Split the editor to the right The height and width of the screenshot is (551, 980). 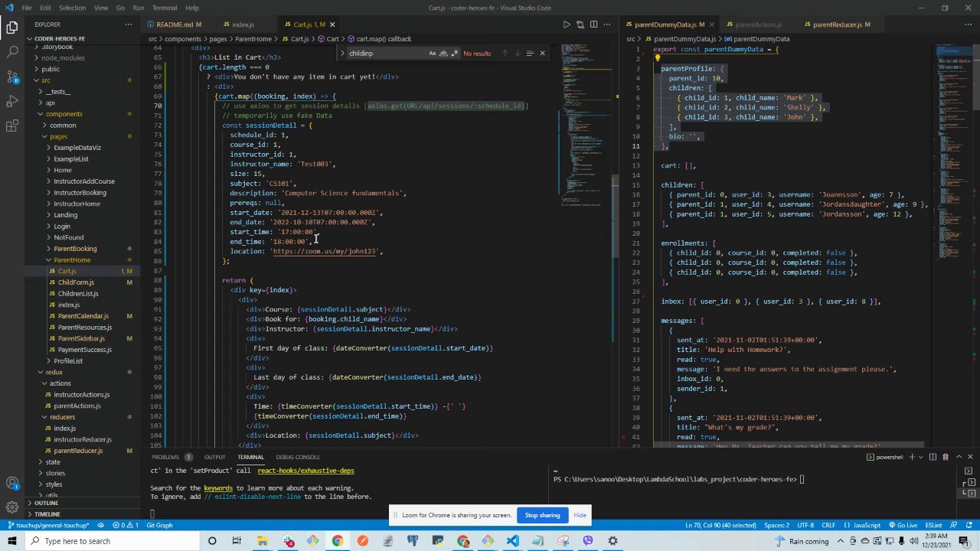593,24
